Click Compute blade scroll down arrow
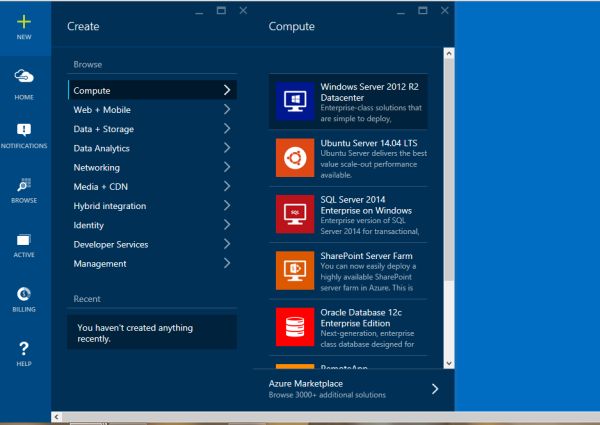Image resolution: width=600 pixels, height=425 pixels. point(449,363)
